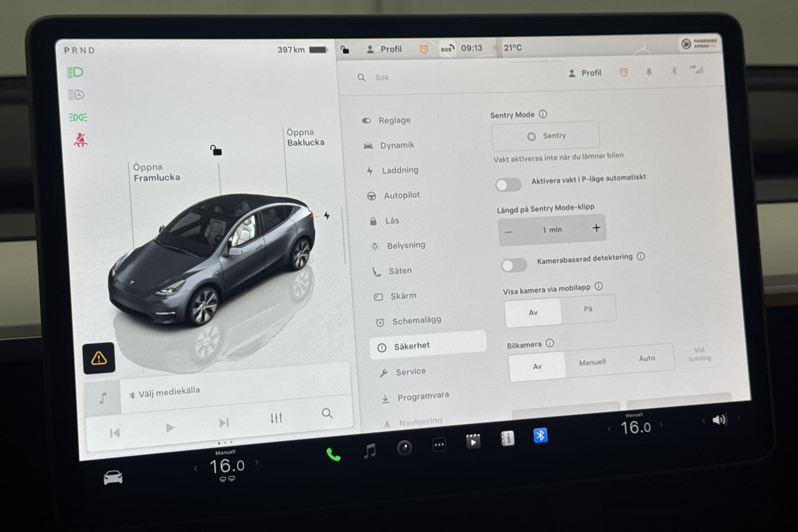Image resolution: width=798 pixels, height=532 pixels.
Task: Raise driver temperature with right chevron
Action: [257, 462]
